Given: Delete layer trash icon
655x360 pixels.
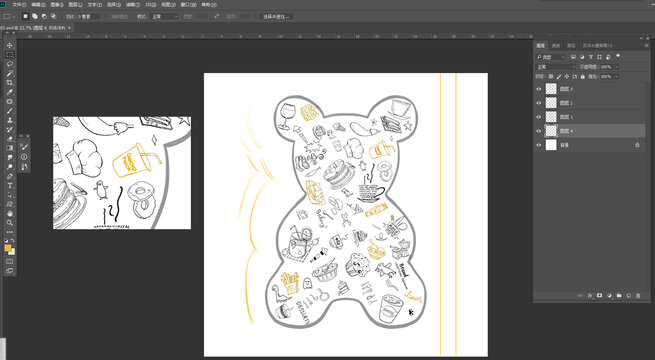Looking at the screenshot, I should point(638,296).
